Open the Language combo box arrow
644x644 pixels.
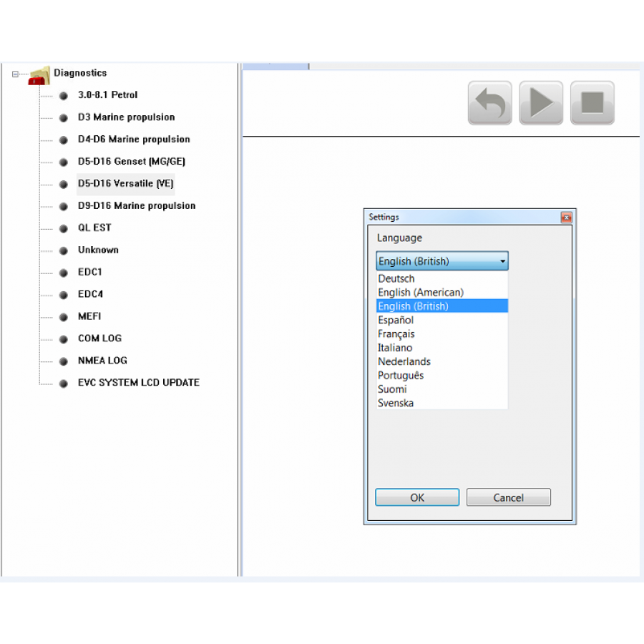pos(502,261)
